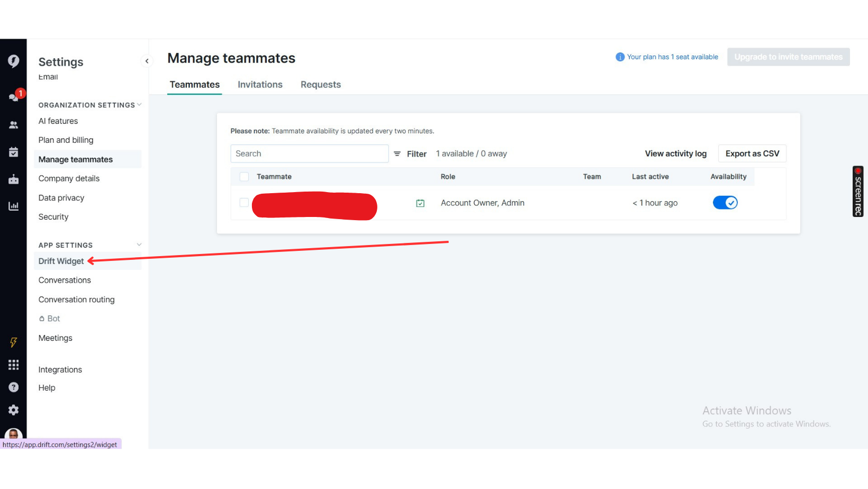Click the lightning bolt icon

[x=14, y=342]
